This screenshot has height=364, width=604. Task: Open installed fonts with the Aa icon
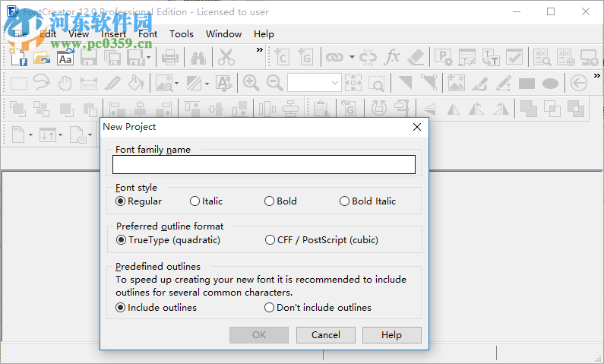65,58
